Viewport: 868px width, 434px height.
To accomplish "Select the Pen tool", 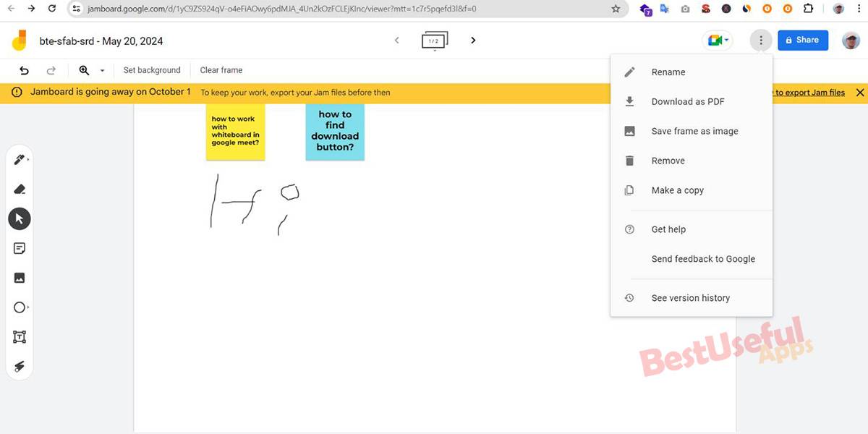I will tap(17, 159).
